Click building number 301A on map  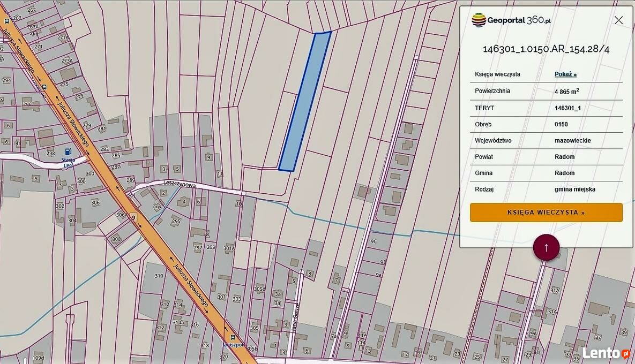pos(229,248)
